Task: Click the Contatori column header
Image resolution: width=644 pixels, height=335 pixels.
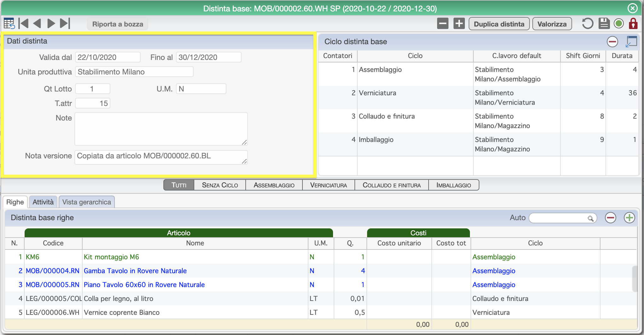Action: pos(338,56)
